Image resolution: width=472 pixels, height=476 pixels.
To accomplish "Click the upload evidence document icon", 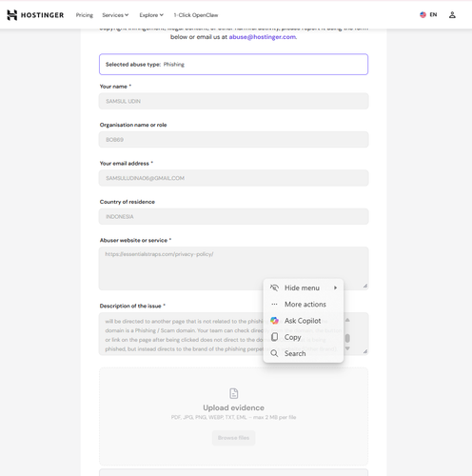I will pos(234,393).
